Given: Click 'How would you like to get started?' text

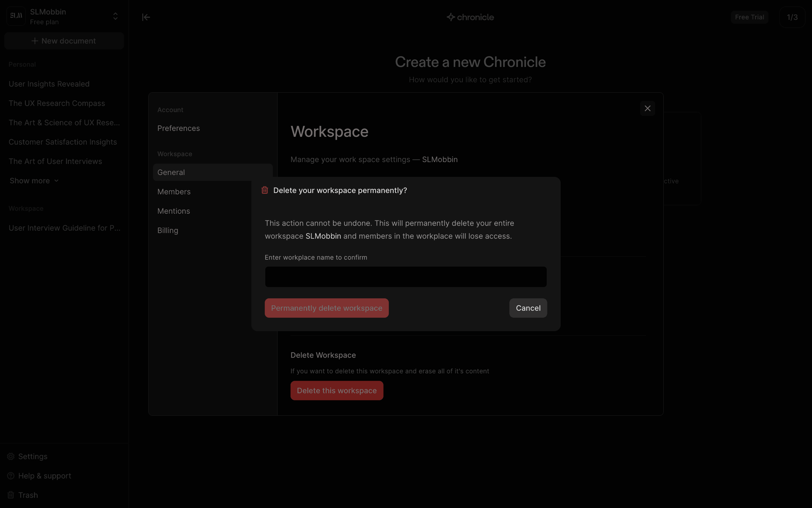Looking at the screenshot, I should [x=470, y=80].
